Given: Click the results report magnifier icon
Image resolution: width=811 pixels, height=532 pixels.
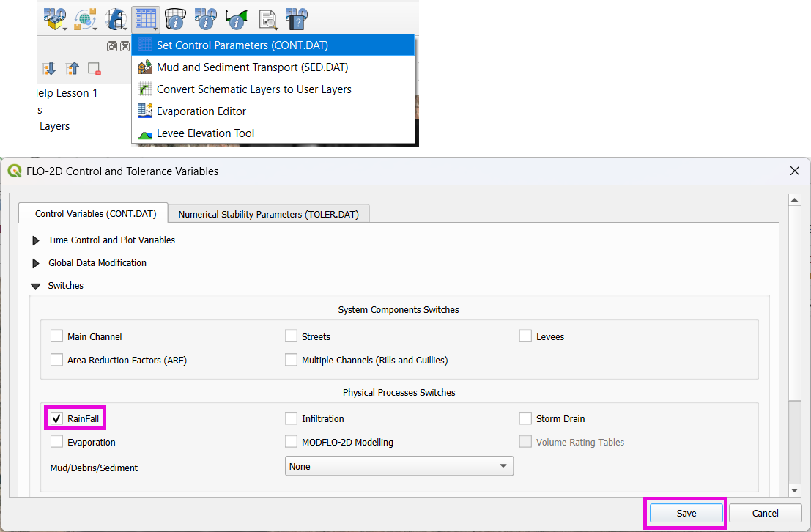Looking at the screenshot, I should pyautogui.click(x=268, y=18).
